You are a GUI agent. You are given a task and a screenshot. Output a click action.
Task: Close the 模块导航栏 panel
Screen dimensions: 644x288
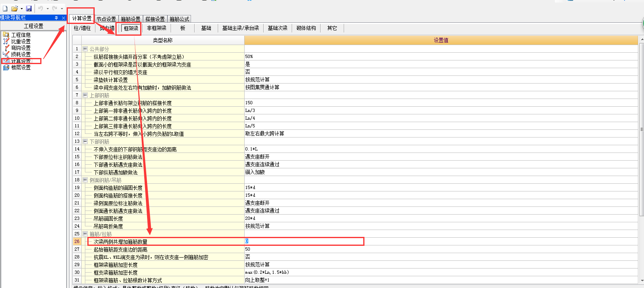pyautogui.click(x=63, y=18)
